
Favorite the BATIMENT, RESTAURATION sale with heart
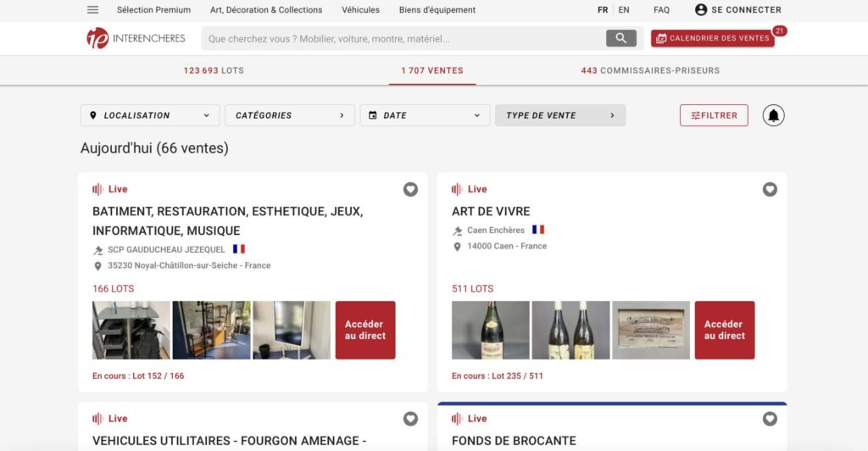tap(410, 189)
